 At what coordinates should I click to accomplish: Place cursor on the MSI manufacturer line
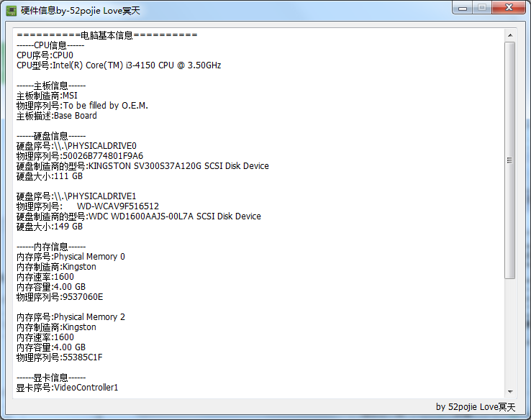pyautogui.click(x=46, y=96)
